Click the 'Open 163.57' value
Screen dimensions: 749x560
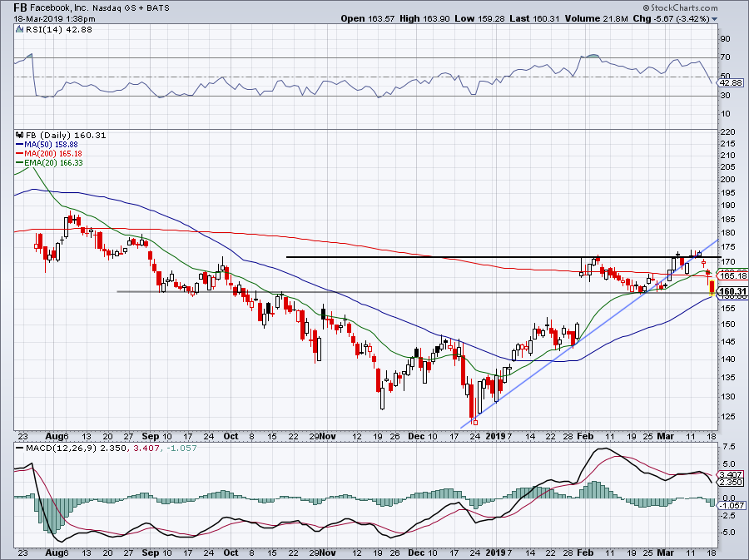367,18
